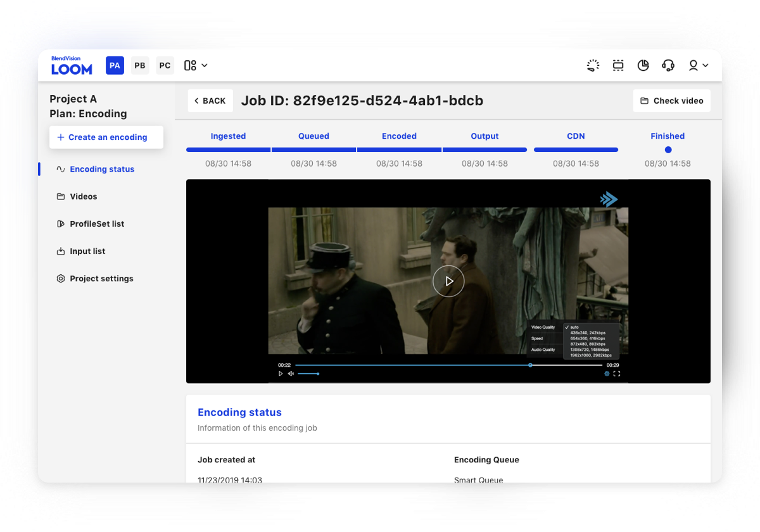This screenshot has width=760, height=532.
Task: Open Speed option in player menu
Action: click(x=537, y=339)
